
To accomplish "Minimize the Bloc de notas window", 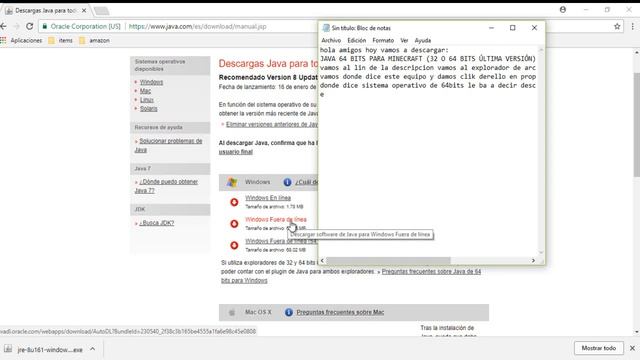I will (x=491, y=28).
